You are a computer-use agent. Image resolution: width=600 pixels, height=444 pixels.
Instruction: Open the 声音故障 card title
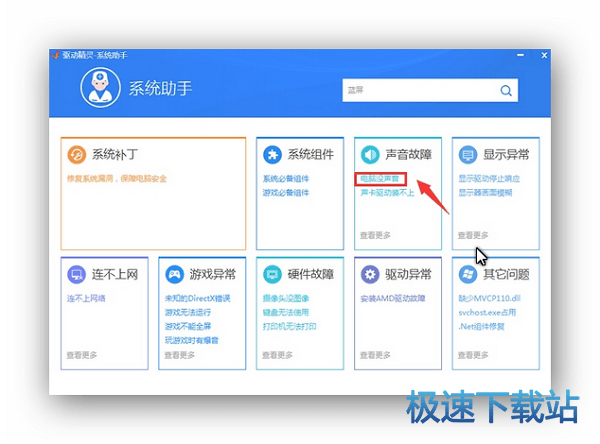(408, 155)
